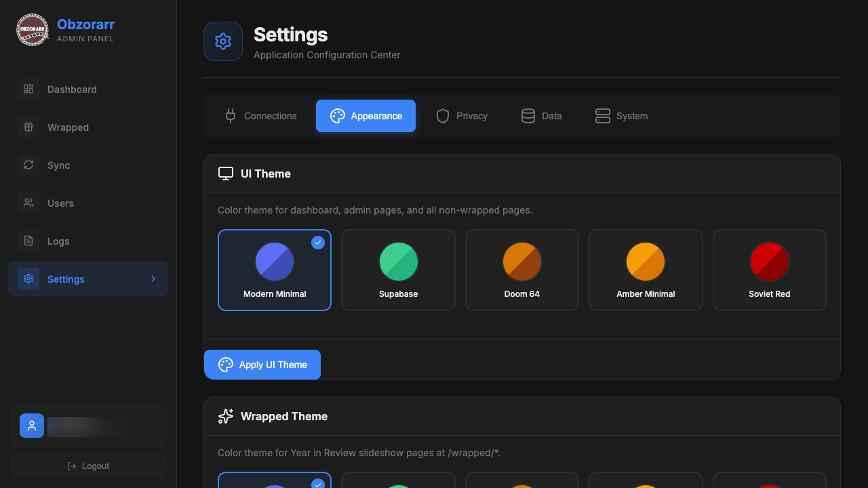This screenshot has width=868, height=488.
Task: Click the monitor icon next to UI Theme
Action: coord(226,174)
